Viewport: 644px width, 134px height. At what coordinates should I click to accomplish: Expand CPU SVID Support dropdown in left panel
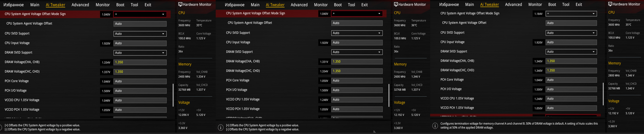140,34
